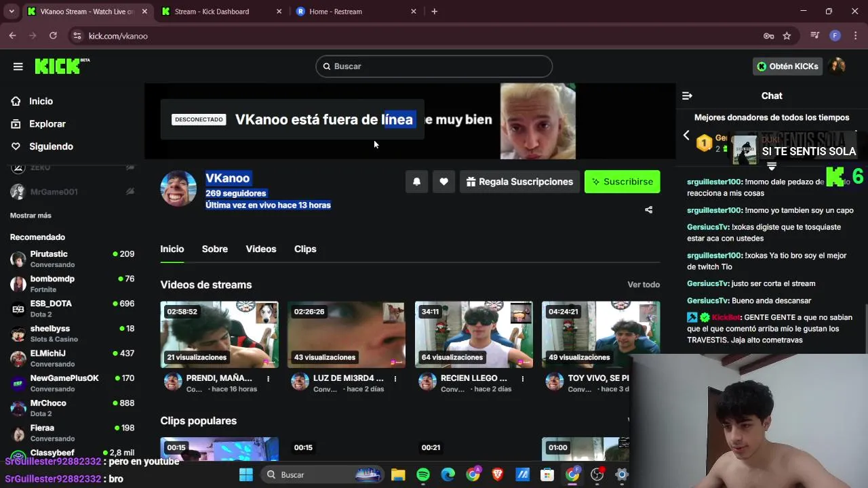Open Siguiendo in the left sidebar

tap(51, 146)
